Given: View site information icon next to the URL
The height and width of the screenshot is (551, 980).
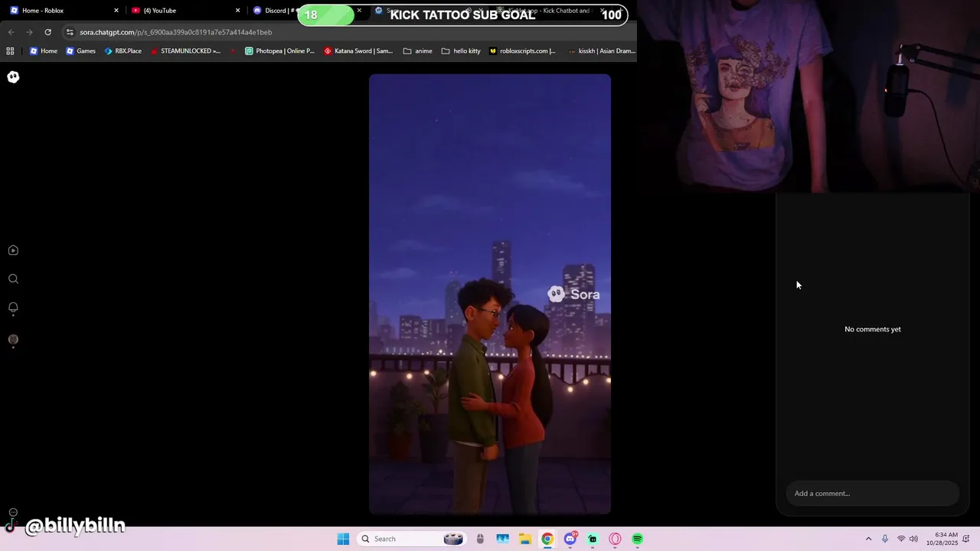Looking at the screenshot, I should pyautogui.click(x=70, y=32).
